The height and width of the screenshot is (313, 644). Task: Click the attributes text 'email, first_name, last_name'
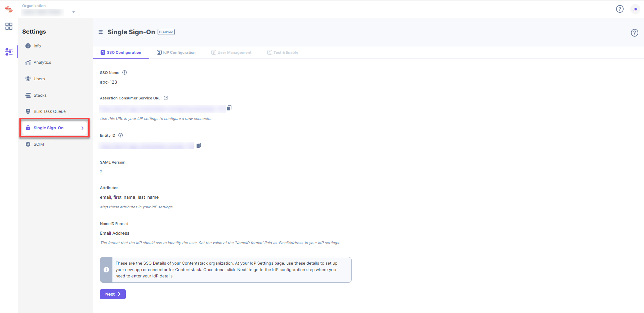129,197
